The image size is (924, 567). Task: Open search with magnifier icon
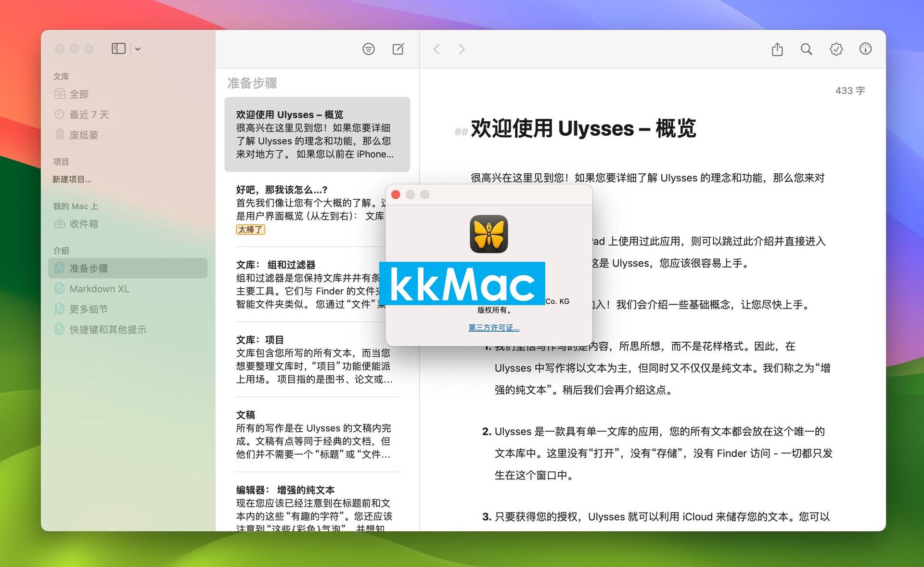(807, 49)
